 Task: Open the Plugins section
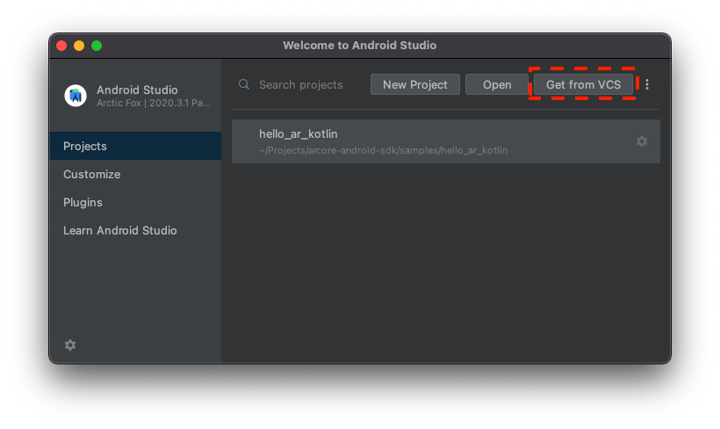tap(83, 202)
